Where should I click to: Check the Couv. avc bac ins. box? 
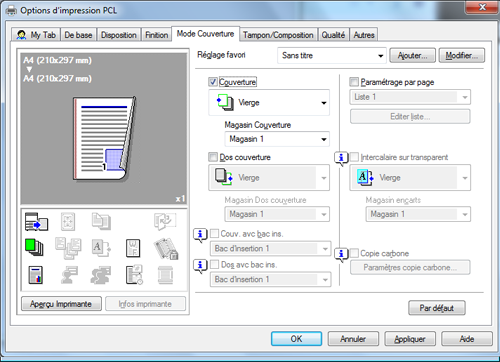tap(214, 234)
